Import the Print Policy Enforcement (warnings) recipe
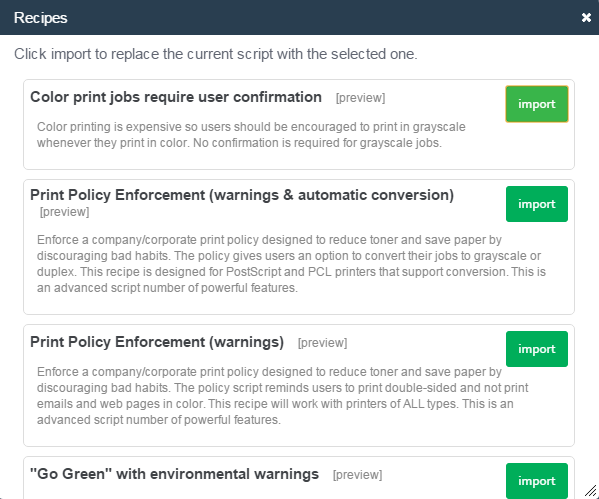The height and width of the screenshot is (499, 599). [537, 349]
